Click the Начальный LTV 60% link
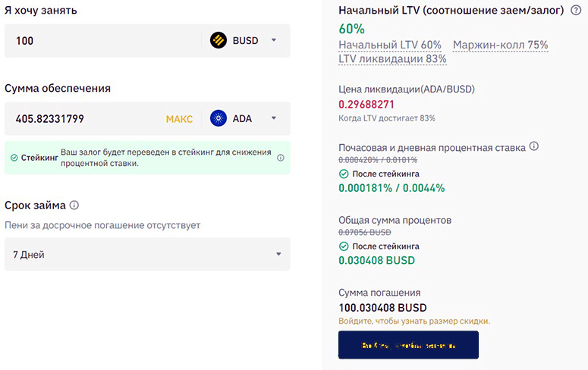This screenshot has height=370, width=588. (389, 45)
